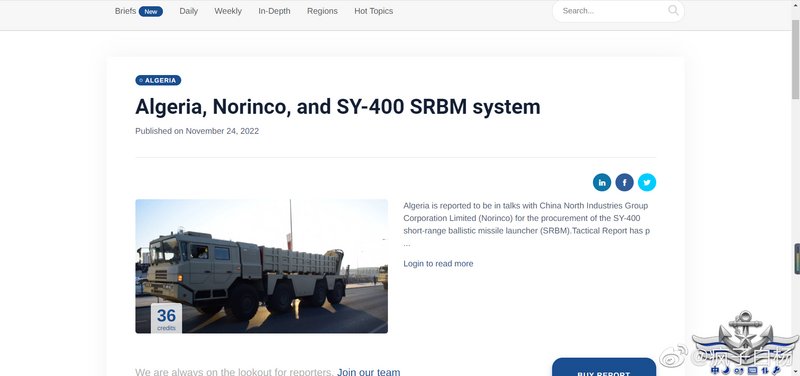The width and height of the screenshot is (800, 376).
Task: Open the Briefs menu item
Action: (x=125, y=11)
